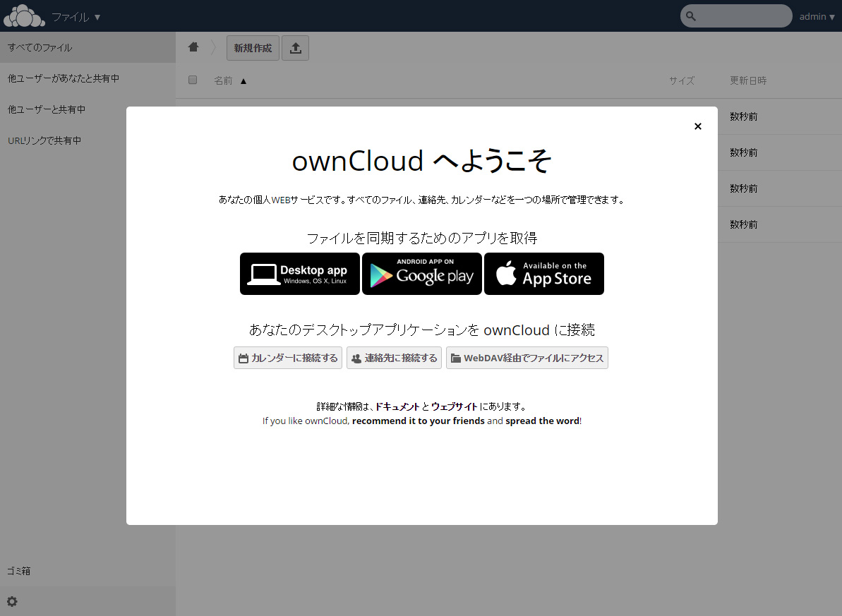Click the ownCloud cloud logo
This screenshot has width=842, height=616.
tap(23, 16)
